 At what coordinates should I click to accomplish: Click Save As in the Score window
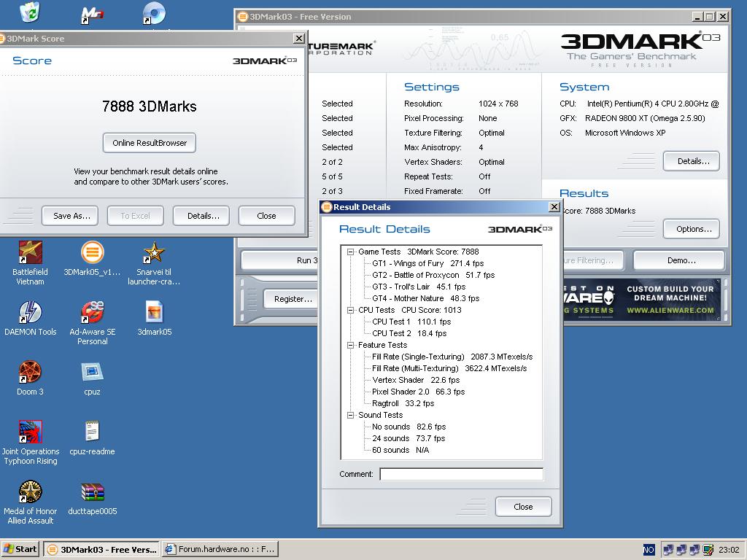pos(70,216)
